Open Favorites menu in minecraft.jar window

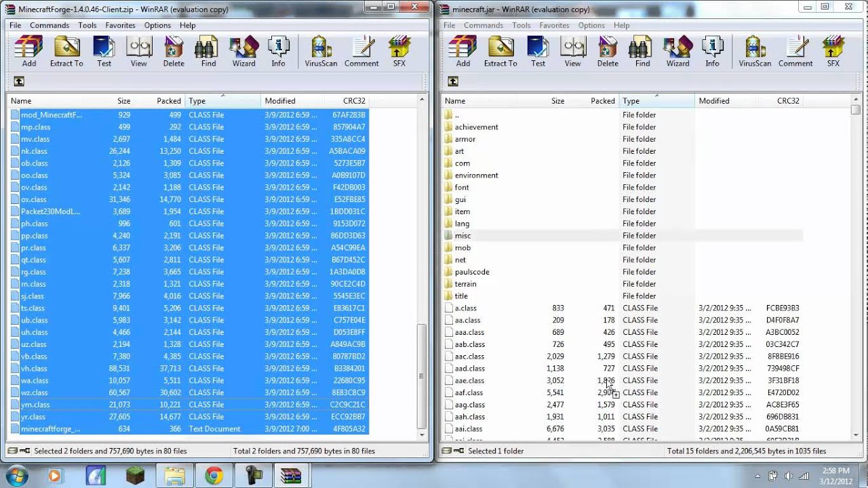tap(554, 25)
